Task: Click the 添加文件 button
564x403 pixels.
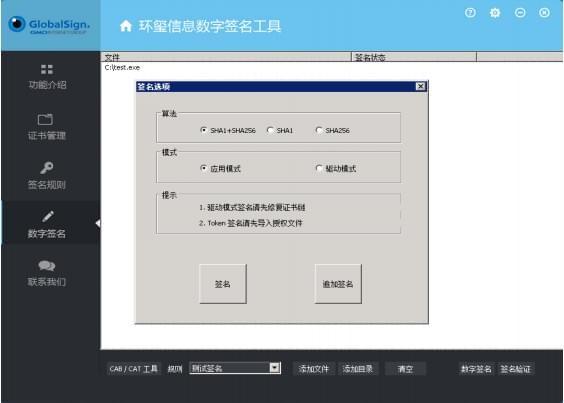Action: 314,369
